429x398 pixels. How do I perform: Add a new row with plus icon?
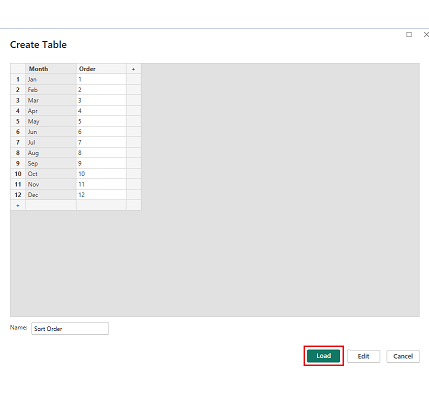click(x=18, y=205)
